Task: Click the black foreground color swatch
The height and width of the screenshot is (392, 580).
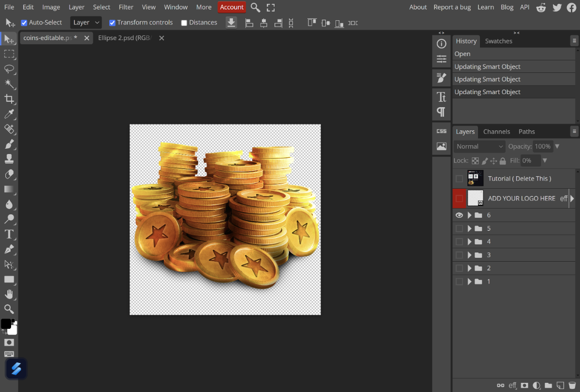Action: pyautogui.click(x=6, y=324)
